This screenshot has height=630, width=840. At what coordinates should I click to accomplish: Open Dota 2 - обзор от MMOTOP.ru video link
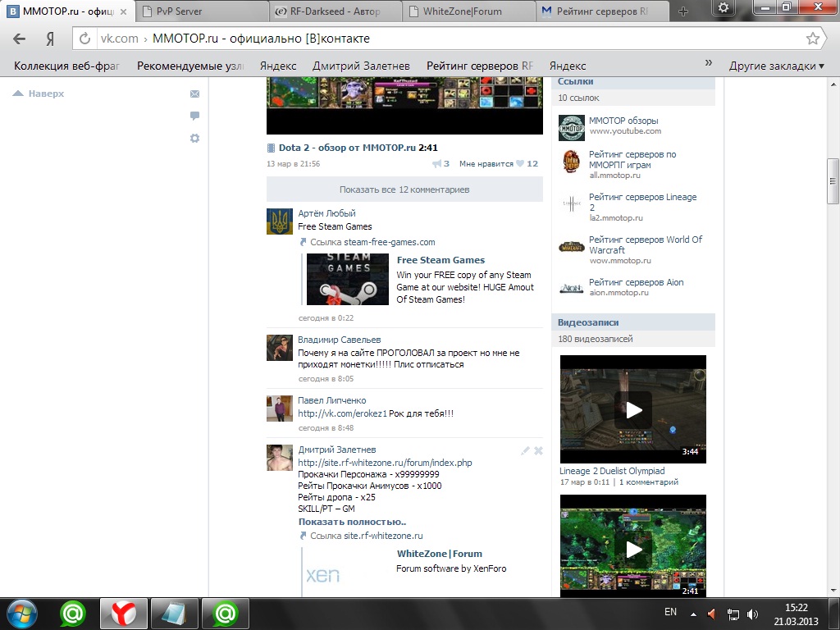347,148
